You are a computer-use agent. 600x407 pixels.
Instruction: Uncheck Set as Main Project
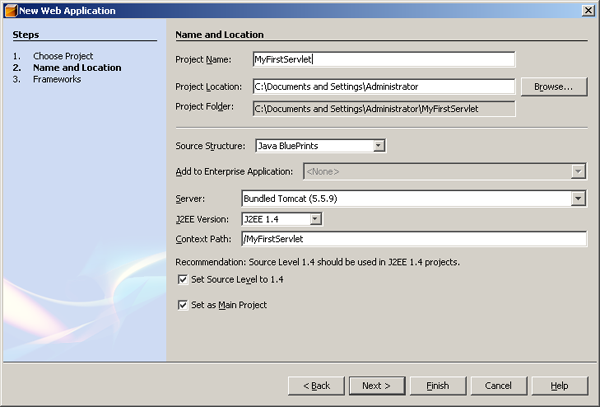[x=182, y=305]
